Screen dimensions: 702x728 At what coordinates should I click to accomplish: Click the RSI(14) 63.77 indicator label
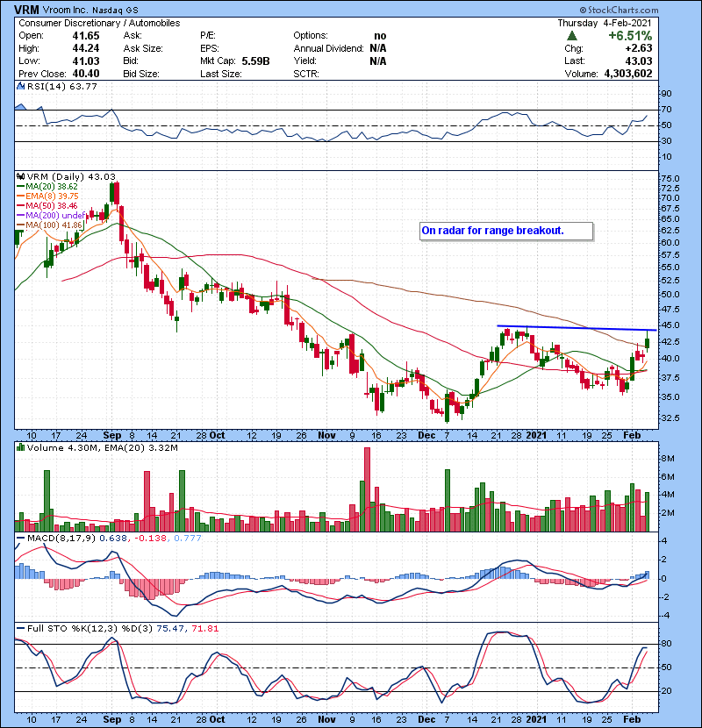(61, 86)
